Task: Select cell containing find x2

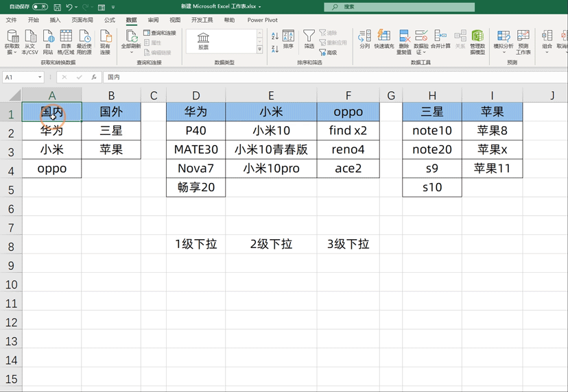Action: (348, 131)
